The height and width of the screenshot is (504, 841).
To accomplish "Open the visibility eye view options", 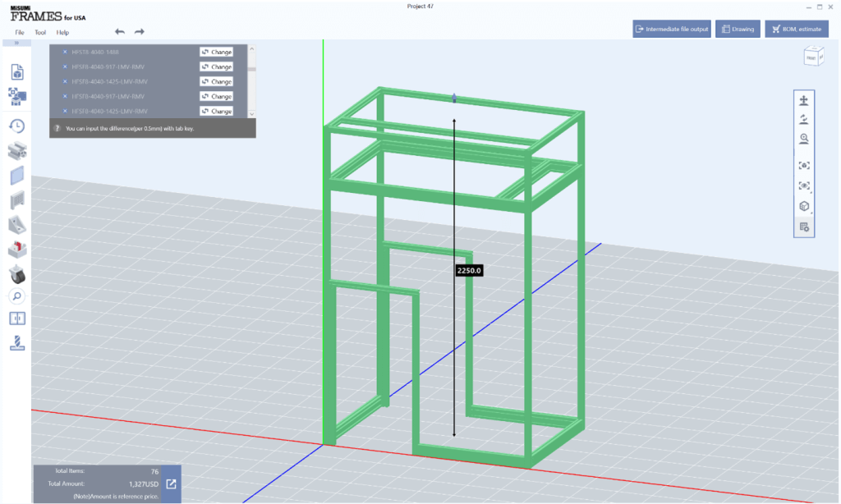I will (804, 186).
